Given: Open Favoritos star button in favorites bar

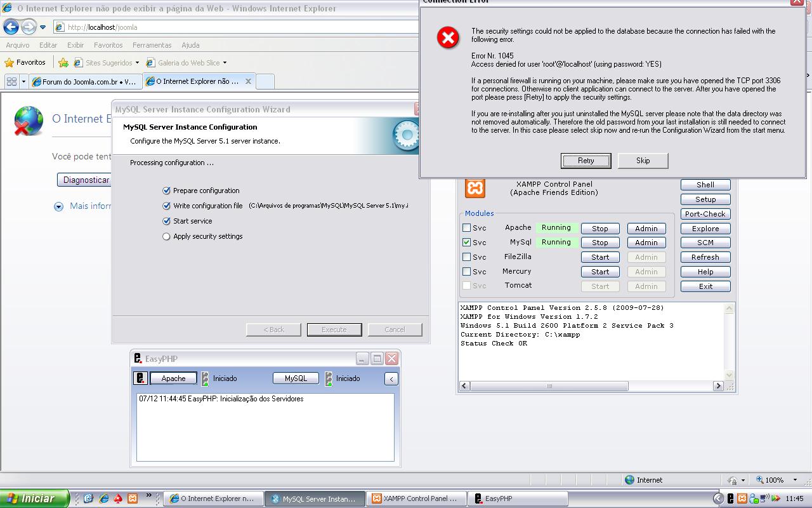Looking at the screenshot, I should coord(25,62).
